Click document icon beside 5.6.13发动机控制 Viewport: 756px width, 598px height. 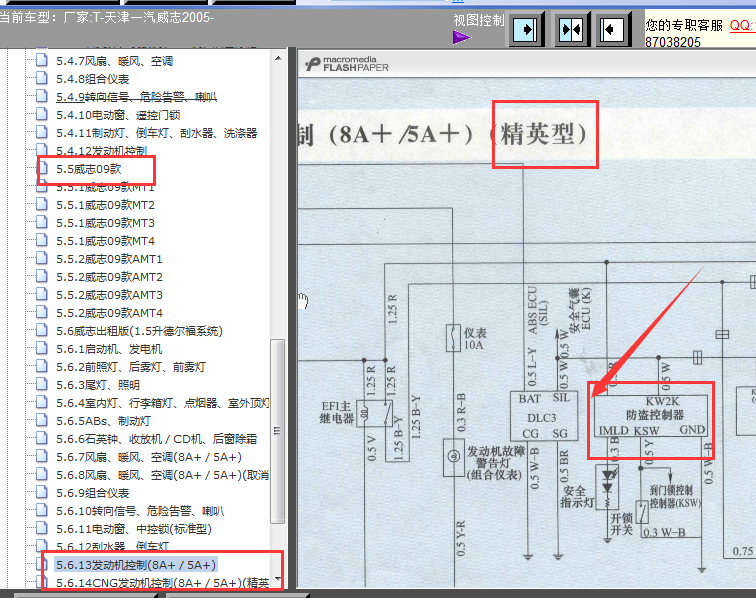coord(42,564)
